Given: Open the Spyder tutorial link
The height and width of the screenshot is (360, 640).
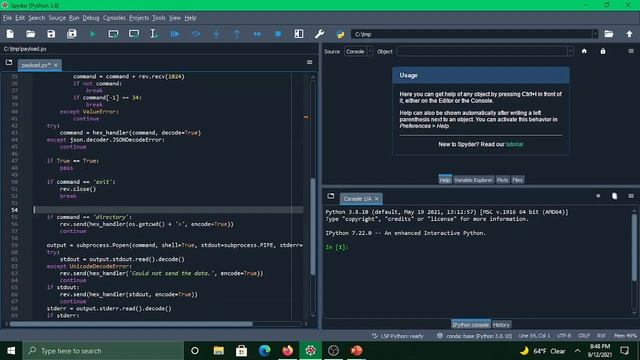Looking at the screenshot, I should coord(514,144).
